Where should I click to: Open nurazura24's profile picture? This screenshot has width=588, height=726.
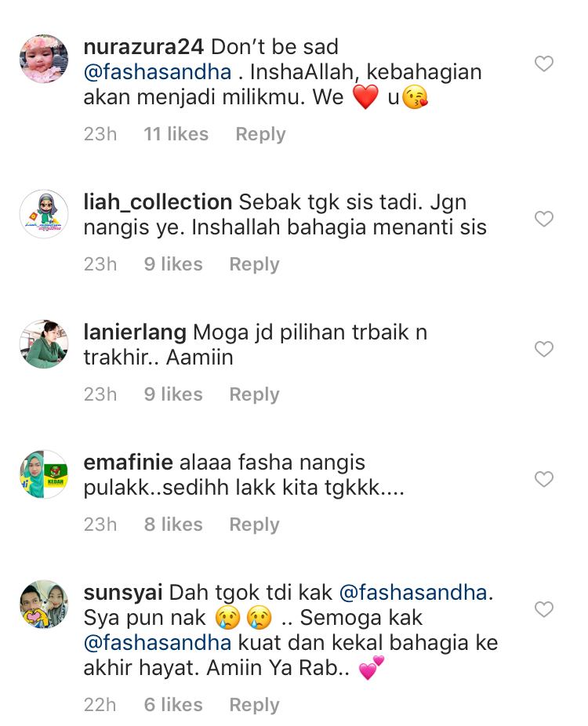[44, 59]
